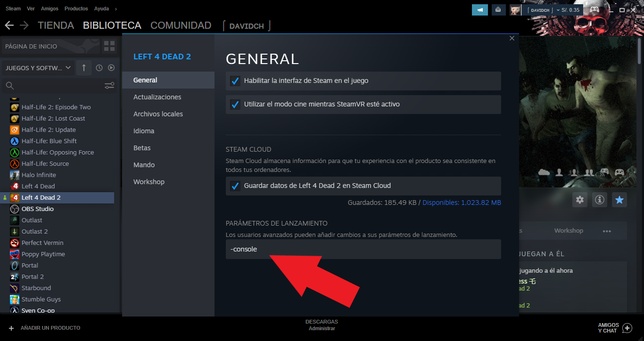Open the Ayuda menu

pyautogui.click(x=101, y=8)
